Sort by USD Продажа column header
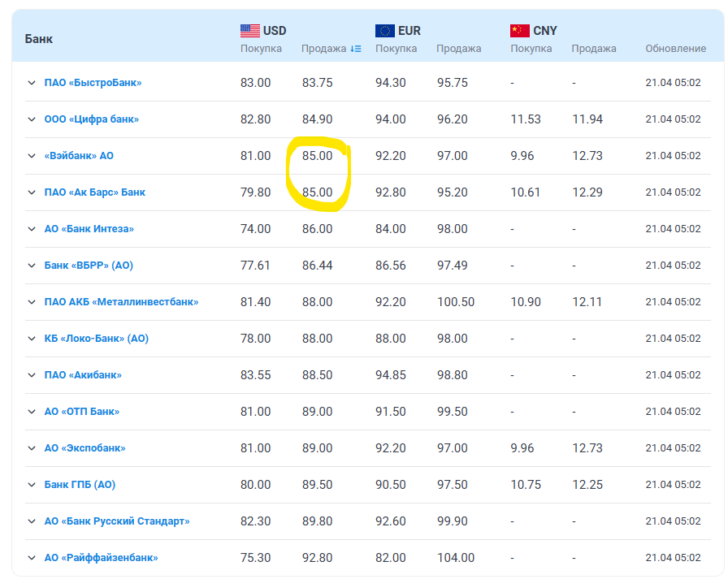This screenshot has width=728, height=579. pyautogui.click(x=324, y=49)
